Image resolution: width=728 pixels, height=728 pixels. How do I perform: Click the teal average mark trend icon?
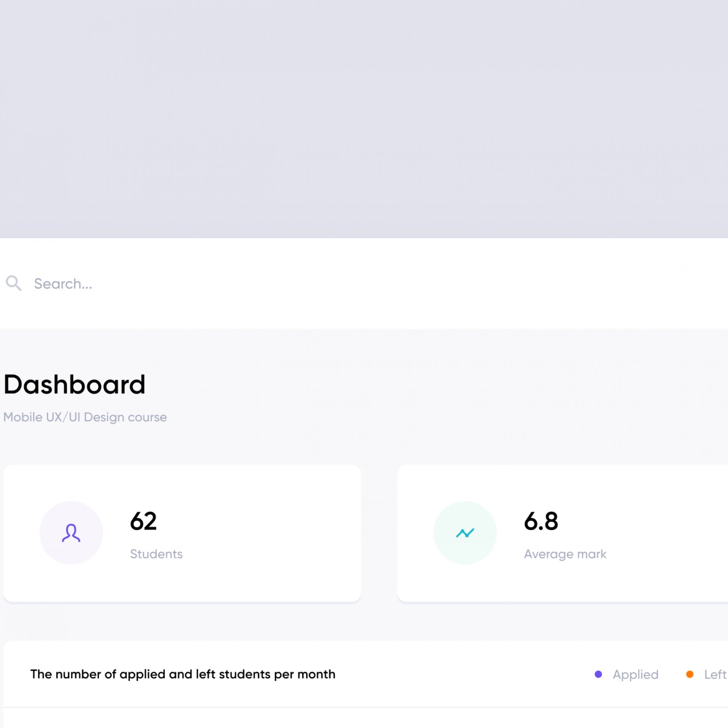(x=465, y=533)
